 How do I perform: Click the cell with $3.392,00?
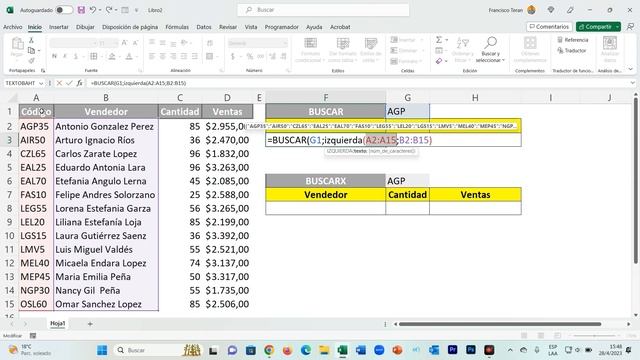coord(227,236)
